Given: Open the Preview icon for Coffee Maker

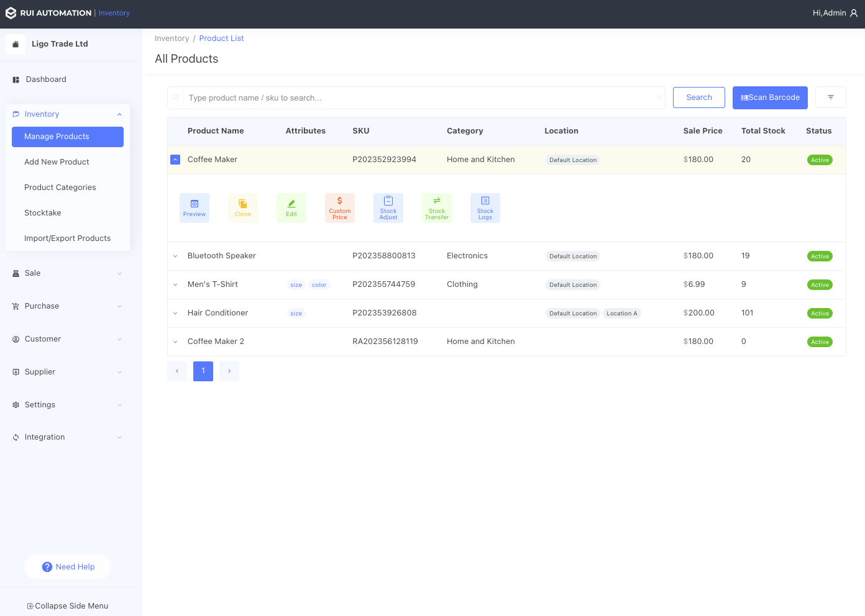Looking at the screenshot, I should [x=194, y=207].
